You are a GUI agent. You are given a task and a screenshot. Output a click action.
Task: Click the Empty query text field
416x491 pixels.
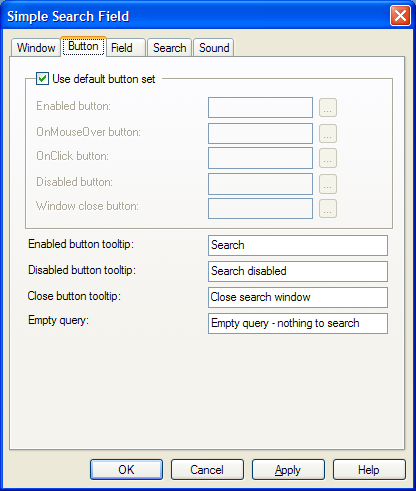tap(298, 323)
